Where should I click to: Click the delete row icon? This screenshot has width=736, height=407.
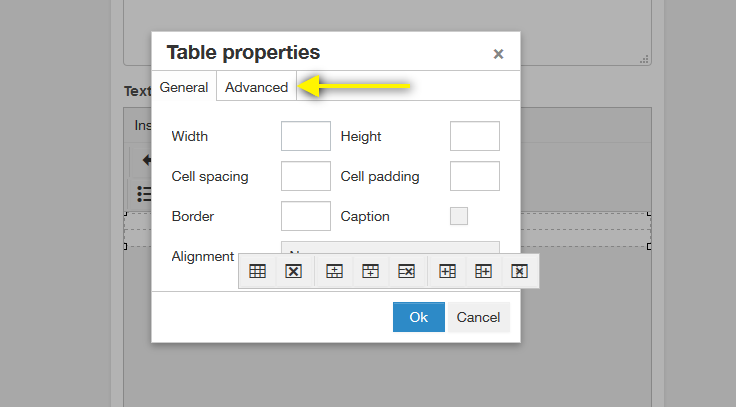(x=406, y=271)
